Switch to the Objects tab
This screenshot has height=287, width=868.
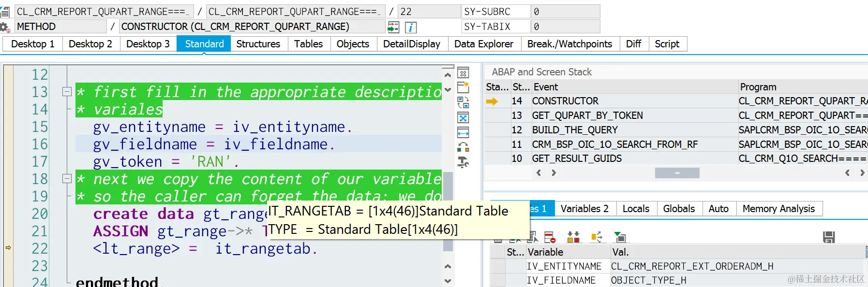point(353,44)
